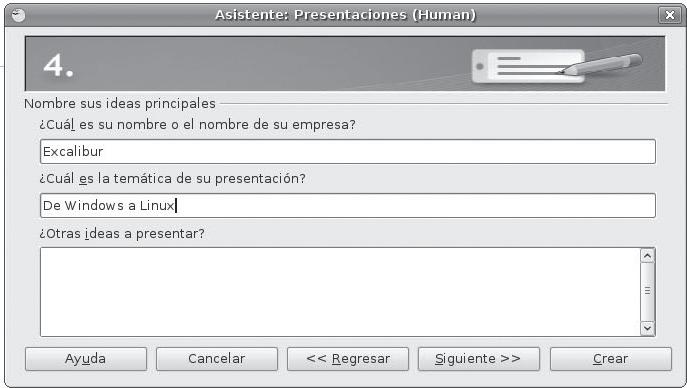Click the Asistente: Presentaciones title bar
This screenshot has height=388, width=687.
(344, 15)
